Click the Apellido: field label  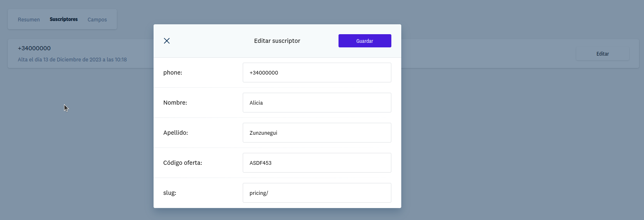tap(175, 133)
